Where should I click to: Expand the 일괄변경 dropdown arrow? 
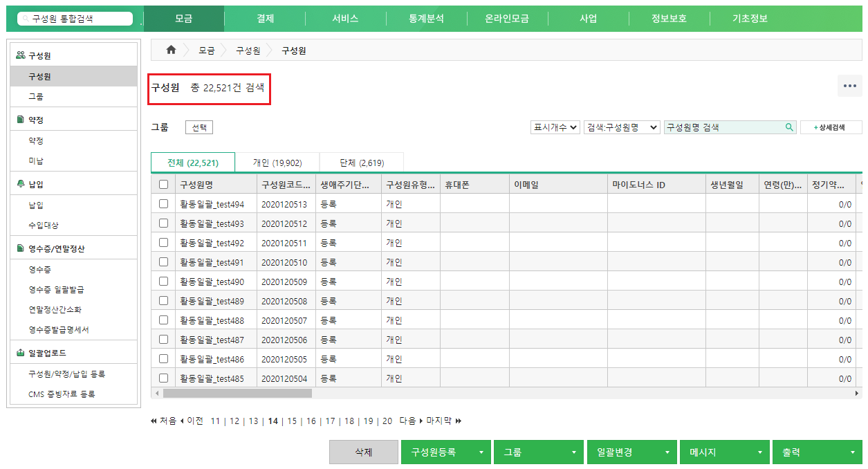click(x=667, y=452)
